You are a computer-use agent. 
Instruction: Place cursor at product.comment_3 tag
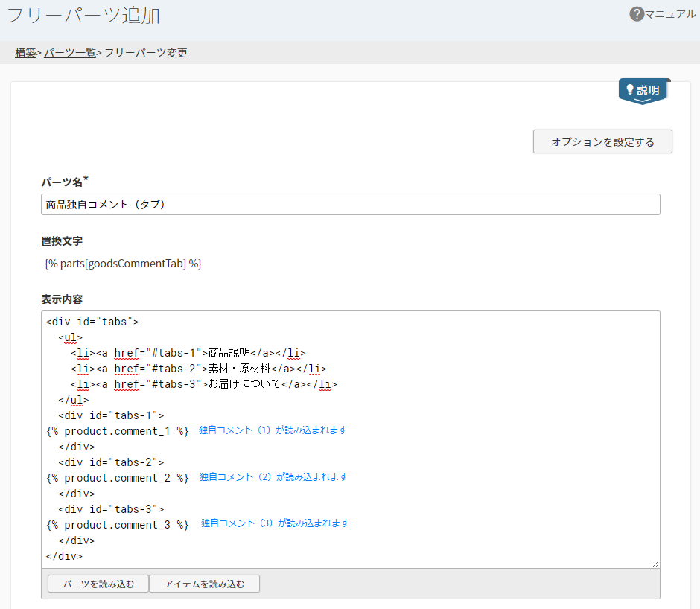click(x=117, y=525)
